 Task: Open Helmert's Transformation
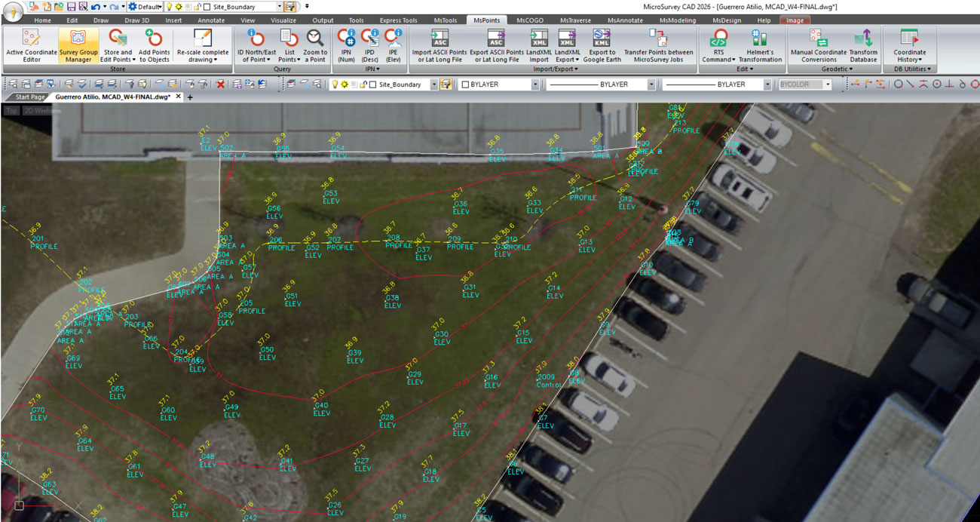click(x=759, y=45)
